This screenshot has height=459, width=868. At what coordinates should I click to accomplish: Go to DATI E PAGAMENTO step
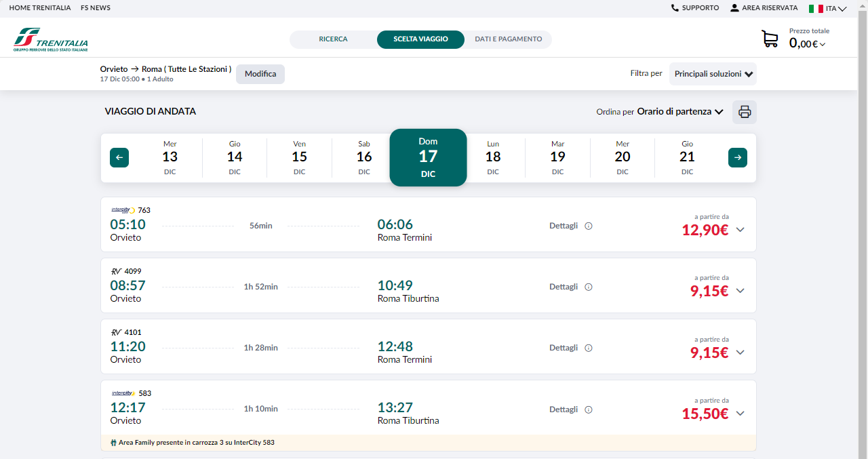coord(509,39)
